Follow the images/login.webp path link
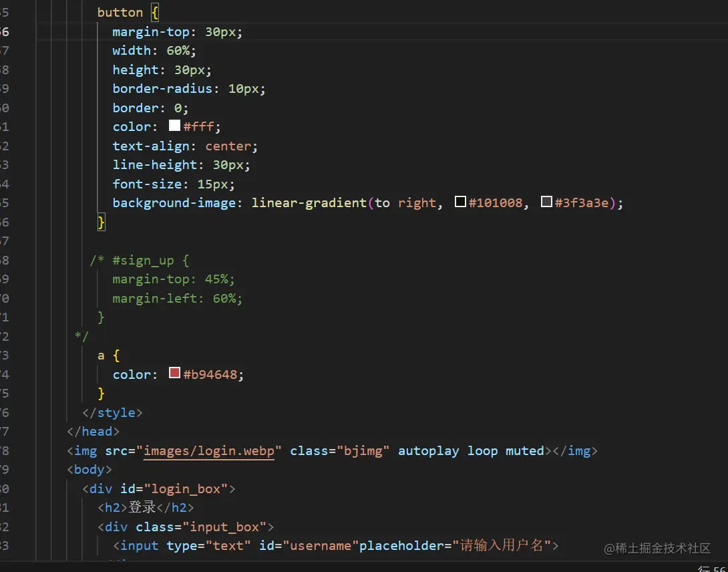This screenshot has height=572, width=728. [209, 451]
